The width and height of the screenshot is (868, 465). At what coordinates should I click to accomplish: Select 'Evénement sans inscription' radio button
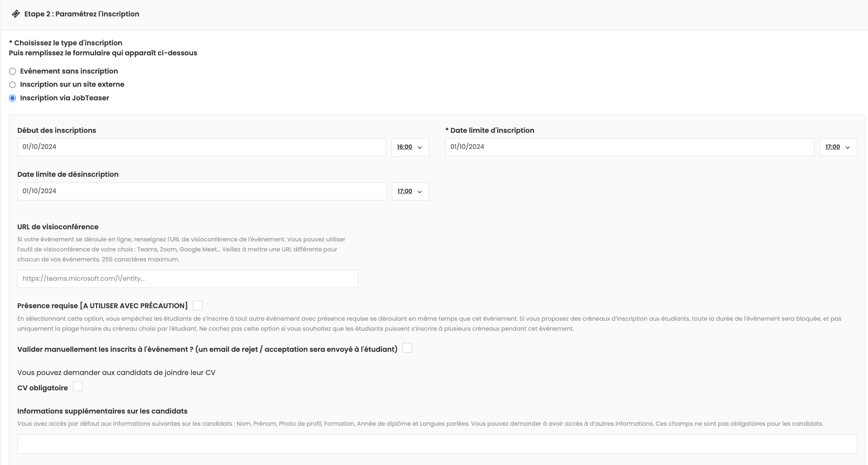point(13,71)
